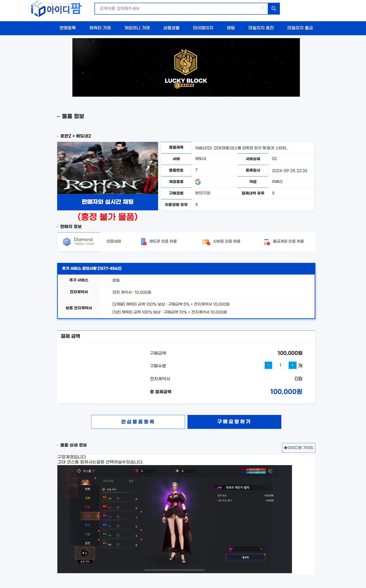Select 전자 계약서 10,000원 option
This screenshot has height=588, width=366.
pyautogui.click(x=109, y=292)
